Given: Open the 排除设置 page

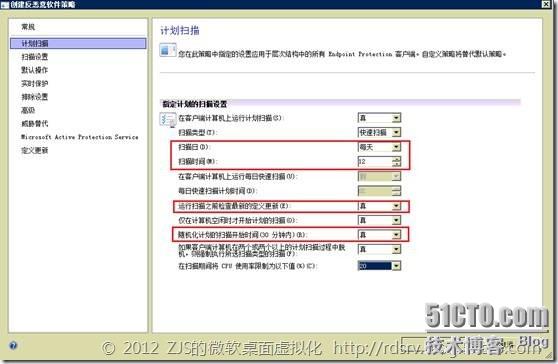Looking at the screenshot, I should pos(35,97).
